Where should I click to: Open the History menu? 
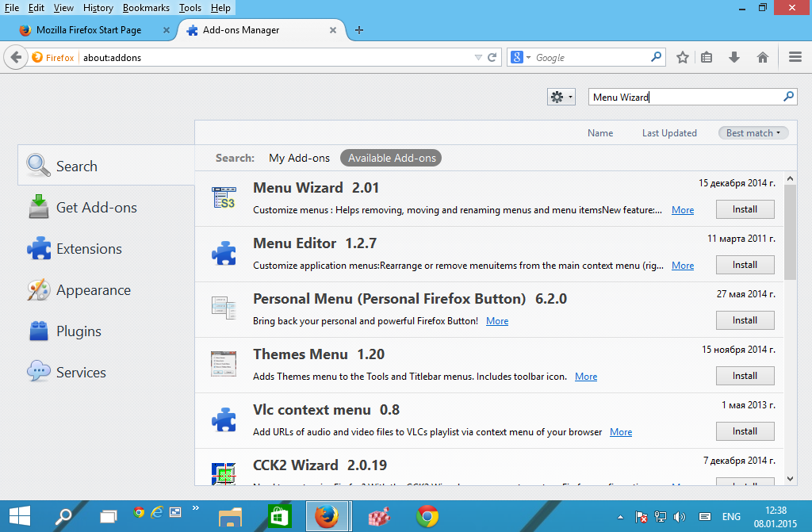pyautogui.click(x=98, y=8)
